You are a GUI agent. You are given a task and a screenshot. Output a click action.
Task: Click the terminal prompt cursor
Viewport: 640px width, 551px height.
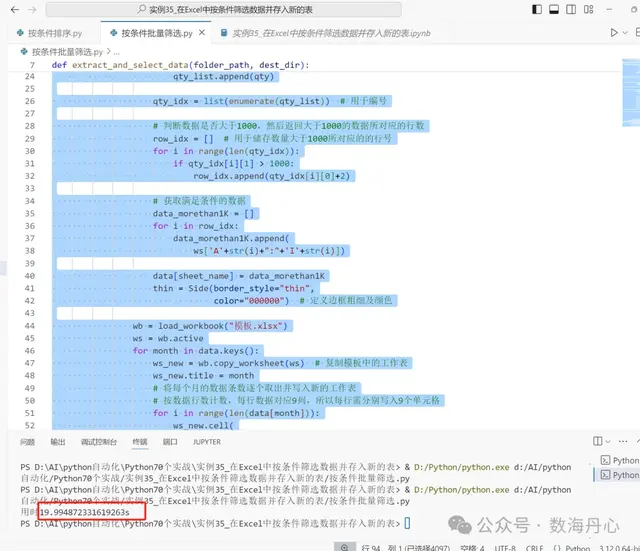tap(407, 523)
